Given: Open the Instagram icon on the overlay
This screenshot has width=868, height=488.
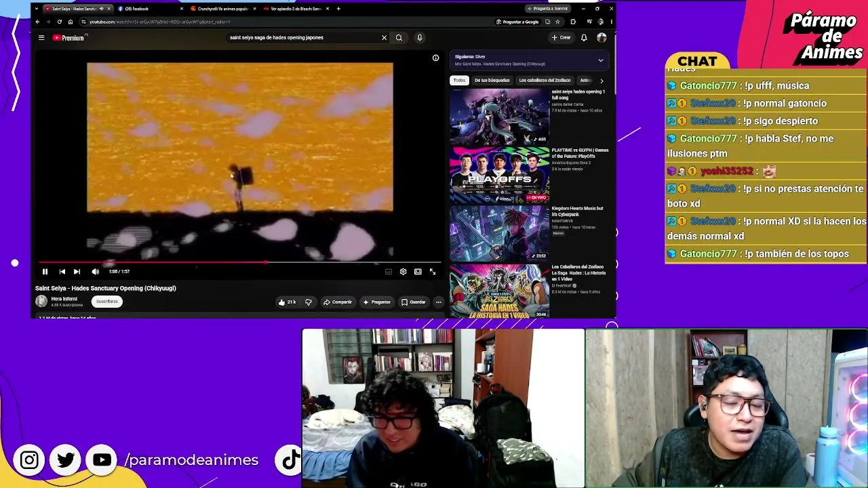Looking at the screenshot, I should [29, 460].
